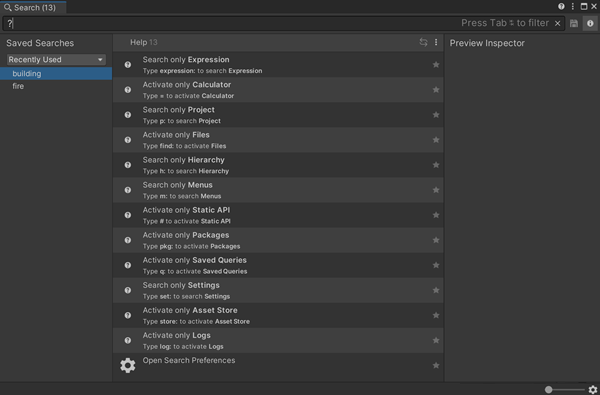Favorite the Search only Expression entry
The height and width of the screenshot is (395, 600).
[x=436, y=65]
